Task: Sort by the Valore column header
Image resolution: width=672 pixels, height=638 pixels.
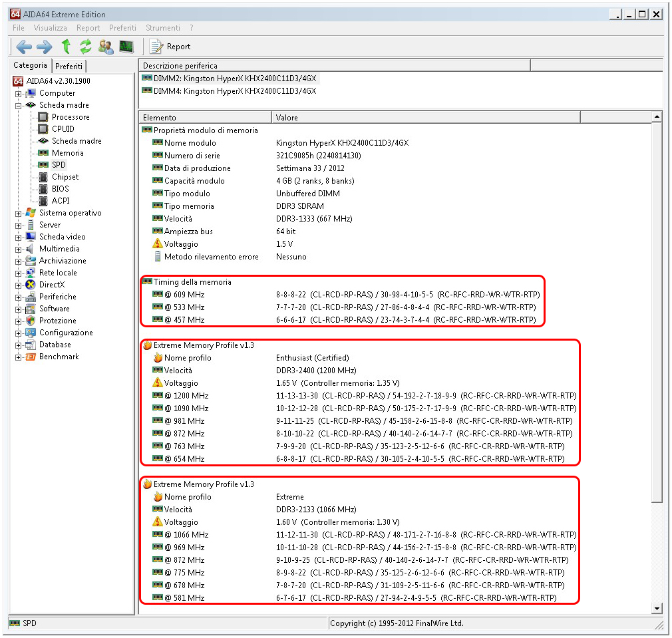Action: [x=426, y=117]
